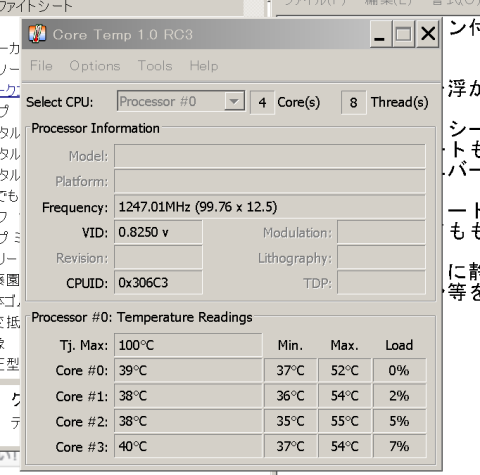Screen dimensions: 480x475
Task: Click the Load column header
Action: click(x=399, y=345)
